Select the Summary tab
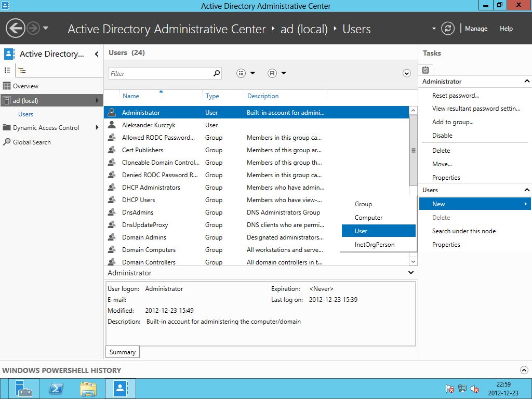The height and width of the screenshot is (399, 532). pyautogui.click(x=123, y=352)
